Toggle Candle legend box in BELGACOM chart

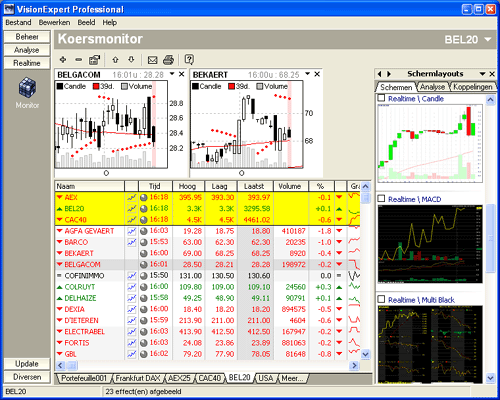(x=60, y=87)
